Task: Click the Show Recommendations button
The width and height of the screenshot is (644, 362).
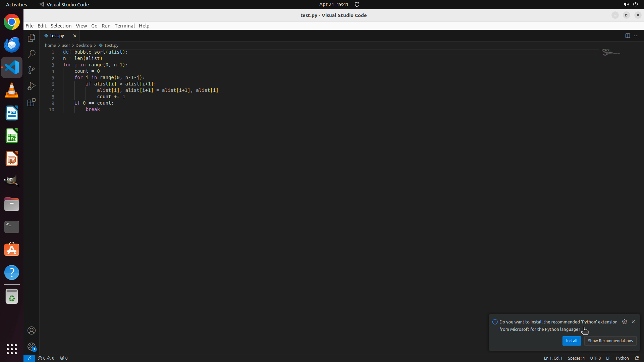Action: click(x=610, y=341)
